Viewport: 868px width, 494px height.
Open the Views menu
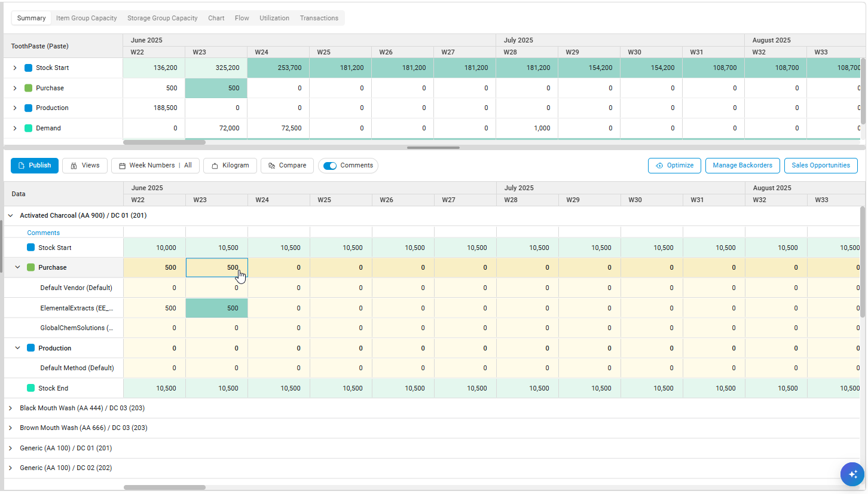[x=85, y=166]
